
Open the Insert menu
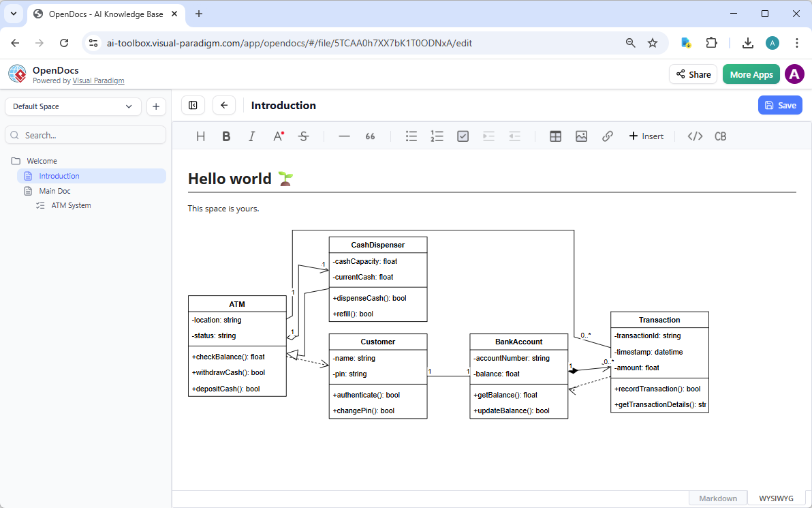coord(646,136)
